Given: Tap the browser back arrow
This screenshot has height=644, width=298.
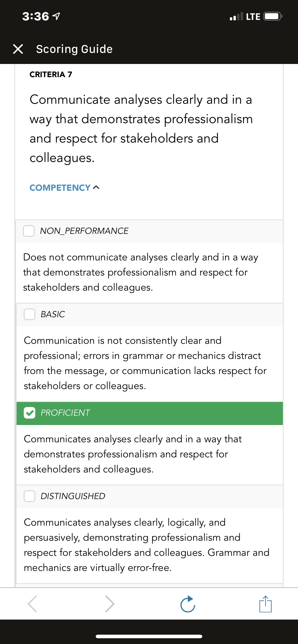Looking at the screenshot, I should point(32,604).
